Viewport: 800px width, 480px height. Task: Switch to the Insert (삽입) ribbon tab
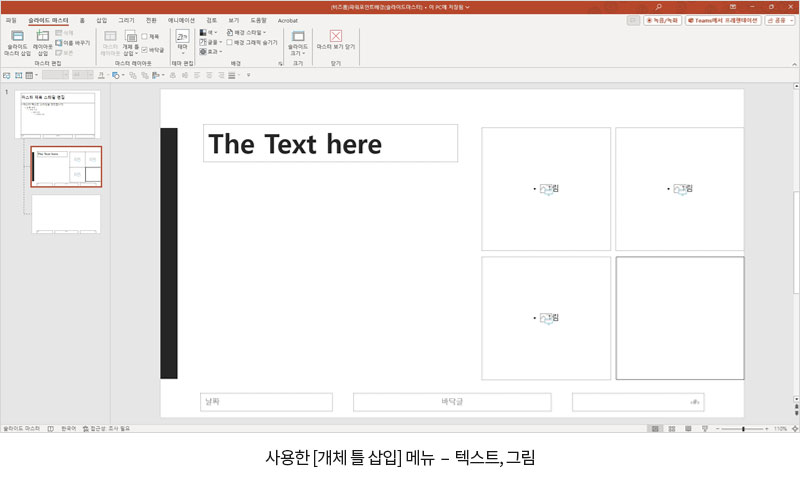pyautogui.click(x=101, y=20)
